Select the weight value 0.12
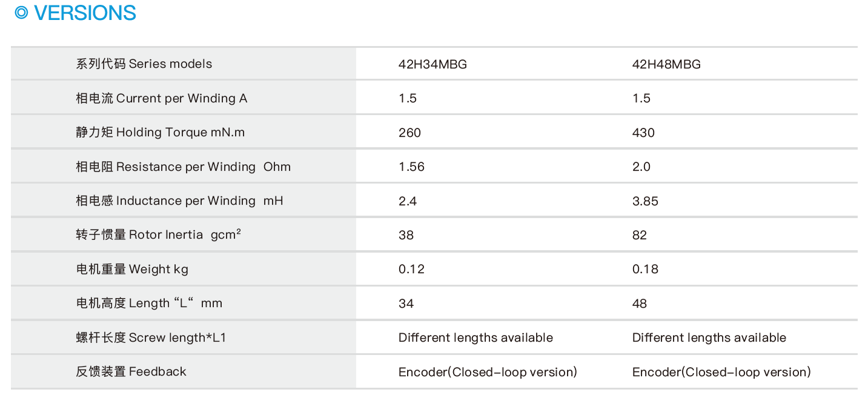 (411, 269)
